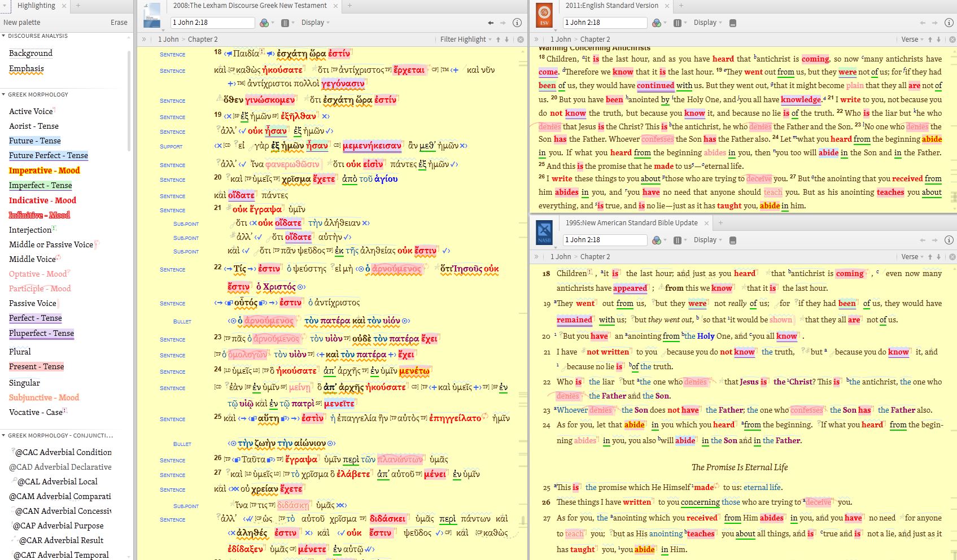The width and height of the screenshot is (957, 560).
Task: Click the reference box in ESV panel
Action: [x=605, y=23]
